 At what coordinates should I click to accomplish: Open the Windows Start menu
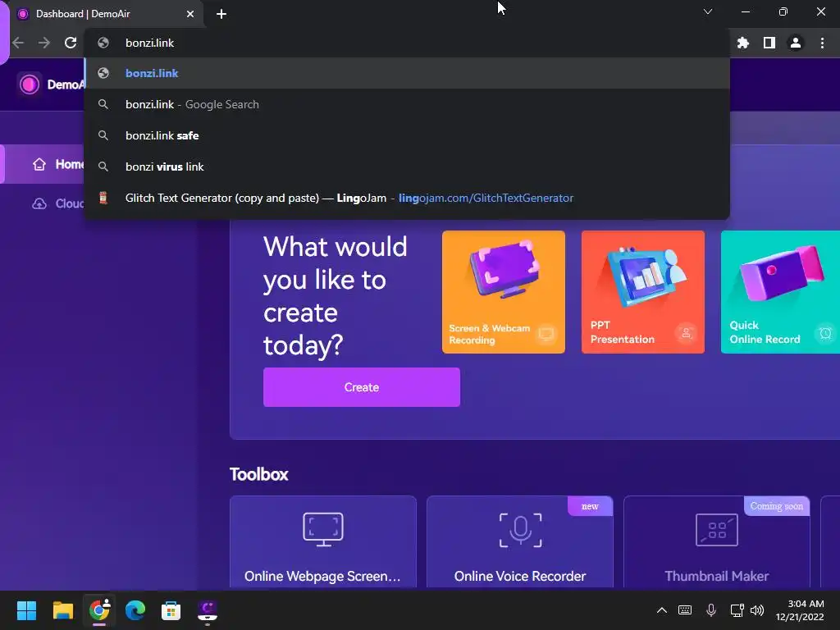click(26, 610)
